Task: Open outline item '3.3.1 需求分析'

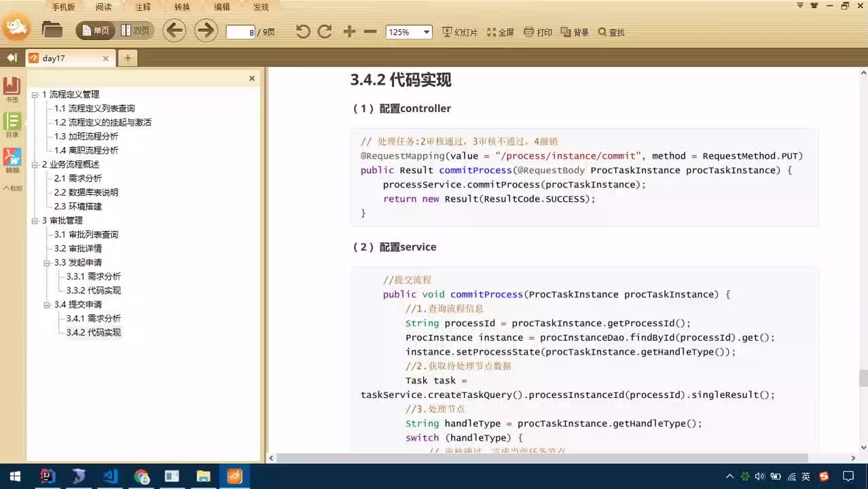Action: (x=94, y=276)
